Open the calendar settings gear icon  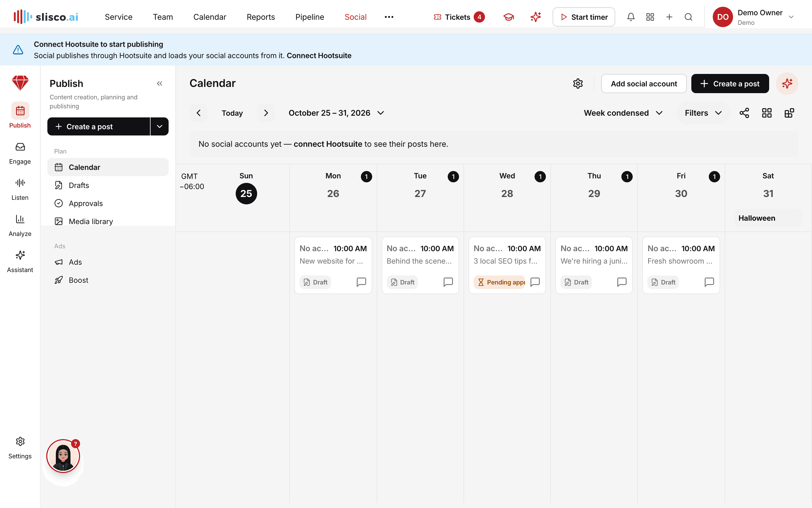[x=578, y=84]
